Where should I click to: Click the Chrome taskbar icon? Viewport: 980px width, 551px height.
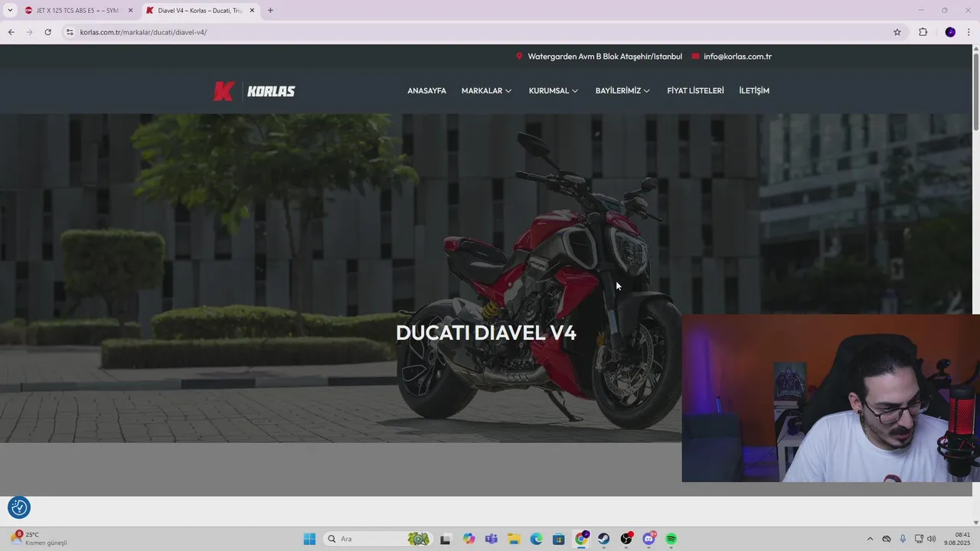(581, 539)
